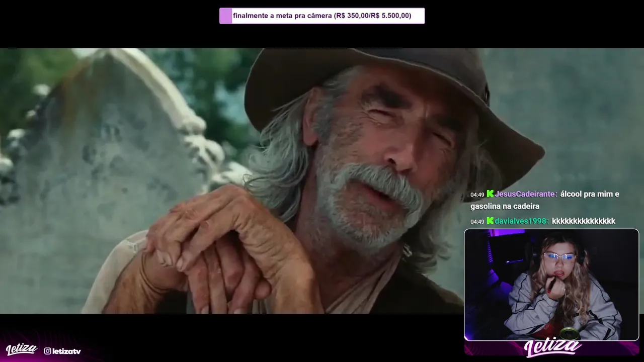The image size is (644, 362).
Task: Click the camera goal progress bar
Action: tap(322, 16)
